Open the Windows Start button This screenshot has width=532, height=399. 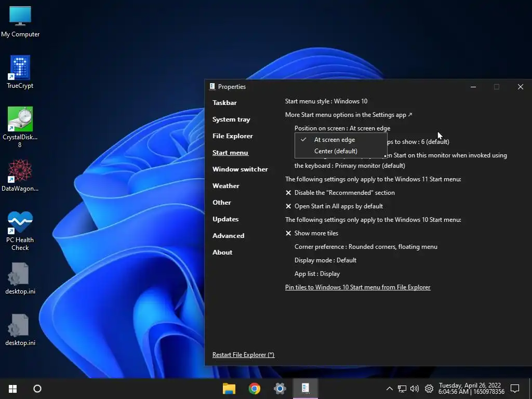(x=12, y=389)
